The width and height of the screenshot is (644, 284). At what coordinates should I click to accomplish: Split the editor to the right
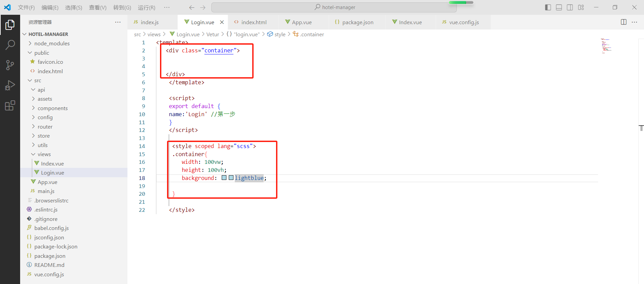[x=624, y=22]
